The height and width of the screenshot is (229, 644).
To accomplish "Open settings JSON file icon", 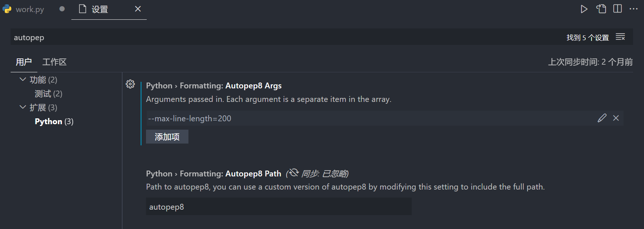I will [601, 9].
